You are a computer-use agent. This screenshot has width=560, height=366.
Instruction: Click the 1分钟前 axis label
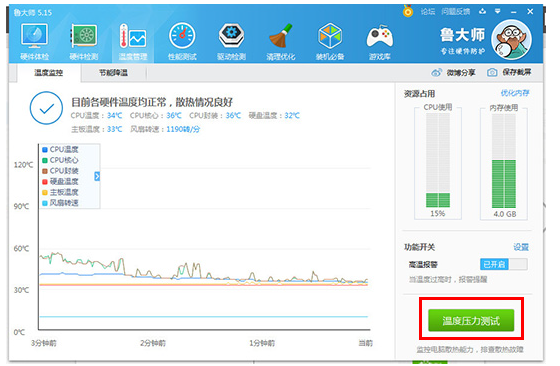click(262, 343)
